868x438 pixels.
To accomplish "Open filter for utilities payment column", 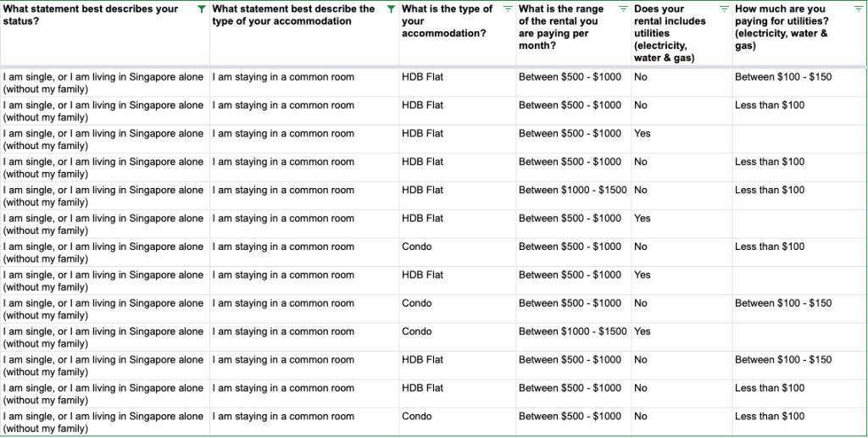I will [x=859, y=9].
